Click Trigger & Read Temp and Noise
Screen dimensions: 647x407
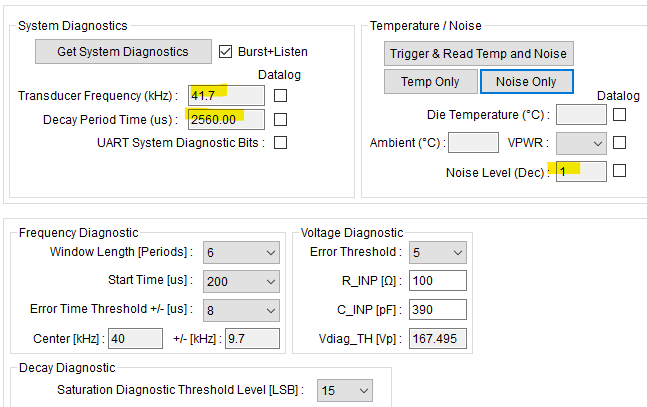[x=479, y=54]
